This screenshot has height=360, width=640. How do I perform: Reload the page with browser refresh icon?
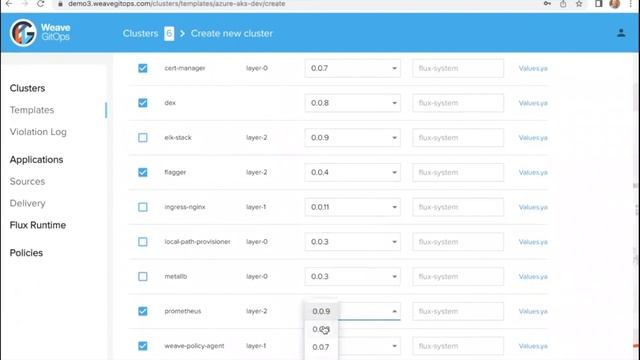[x=40, y=4]
